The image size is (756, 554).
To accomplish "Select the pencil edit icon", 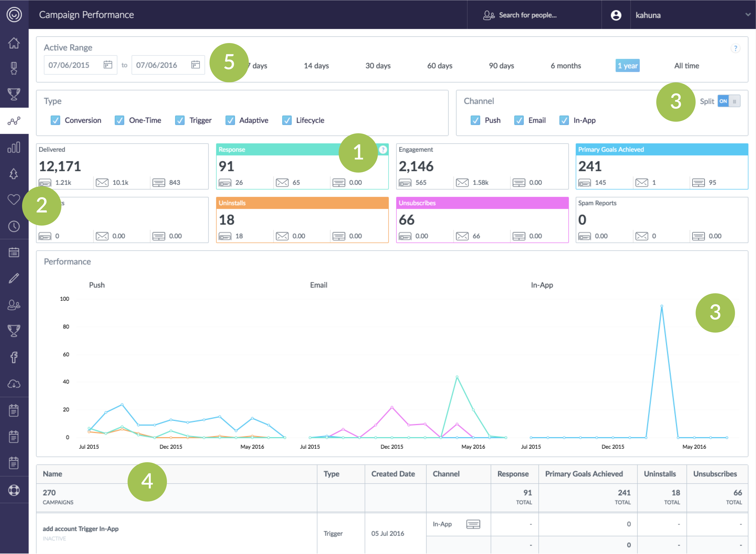I will 14,278.
